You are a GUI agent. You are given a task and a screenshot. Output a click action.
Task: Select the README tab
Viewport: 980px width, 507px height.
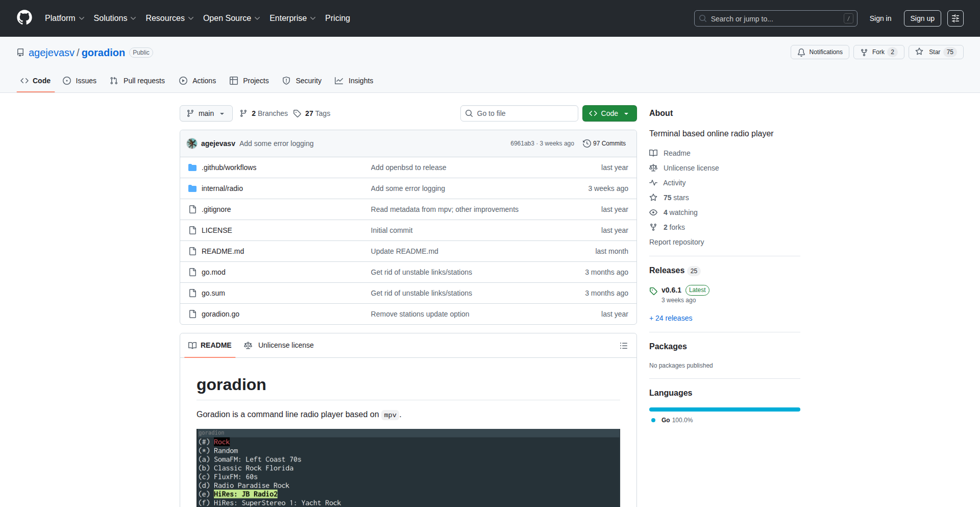tap(210, 345)
